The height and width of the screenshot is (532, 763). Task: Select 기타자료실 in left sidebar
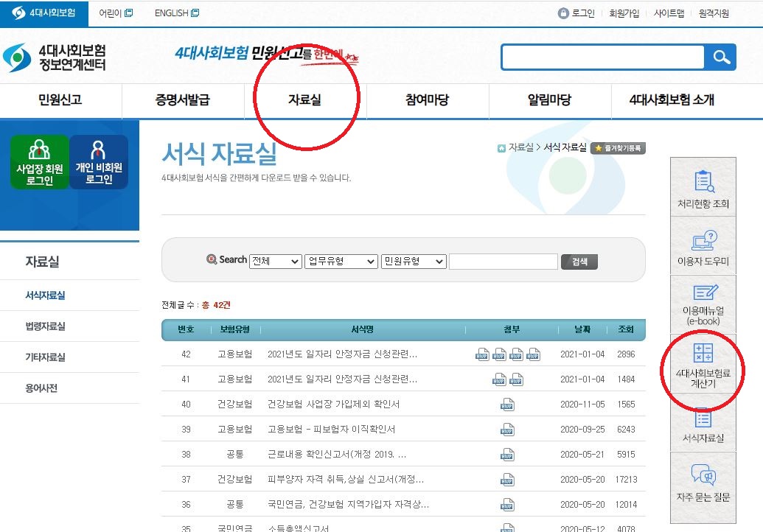click(x=45, y=357)
